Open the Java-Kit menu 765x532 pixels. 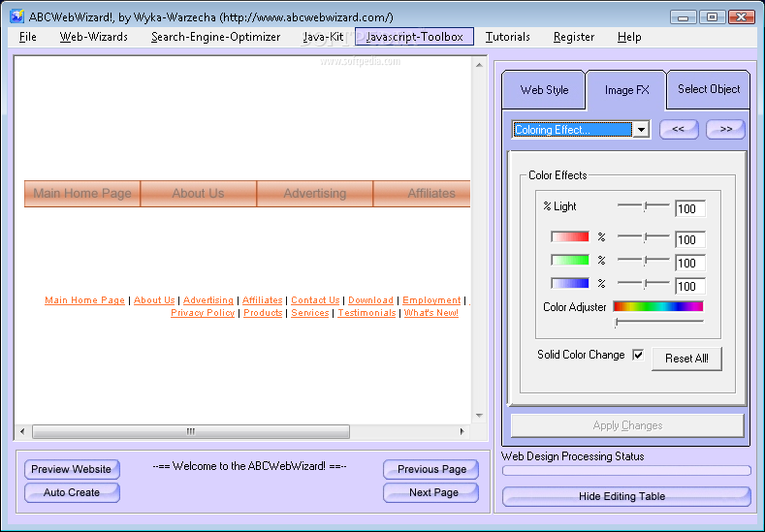(323, 37)
